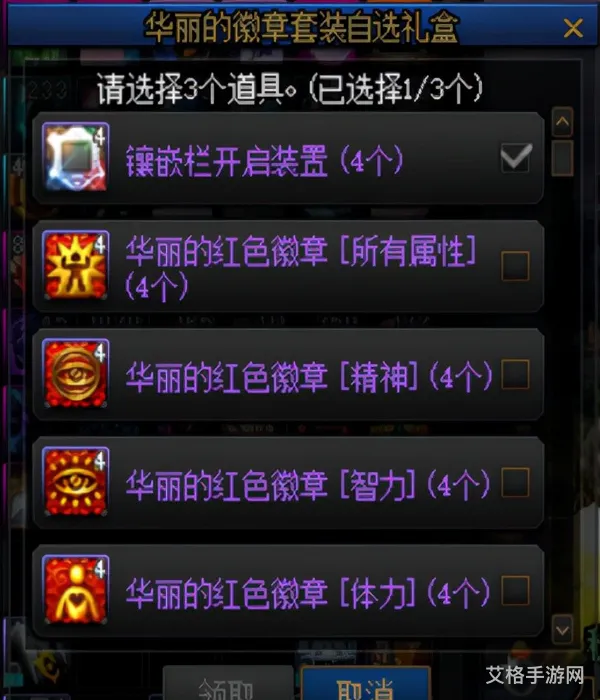The width and height of the screenshot is (600, 700).
Task: Check the 智力 emblem checkbox
Action: (x=516, y=482)
